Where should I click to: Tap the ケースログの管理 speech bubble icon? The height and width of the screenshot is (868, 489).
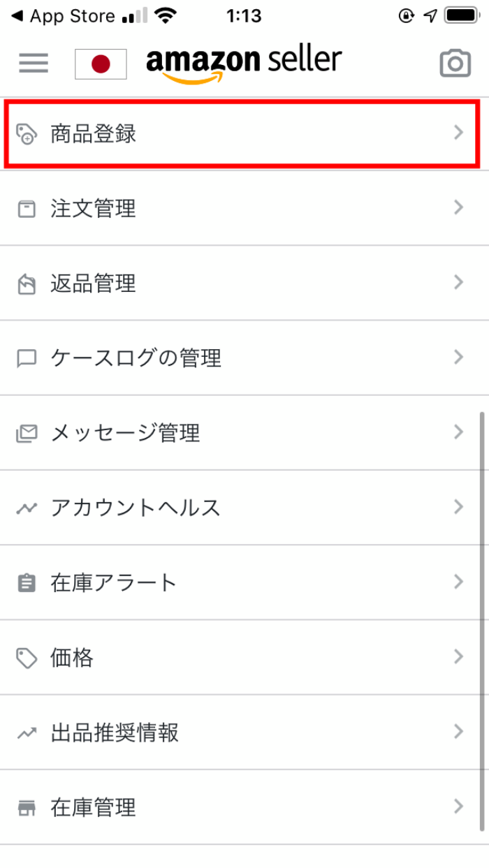coord(27,359)
